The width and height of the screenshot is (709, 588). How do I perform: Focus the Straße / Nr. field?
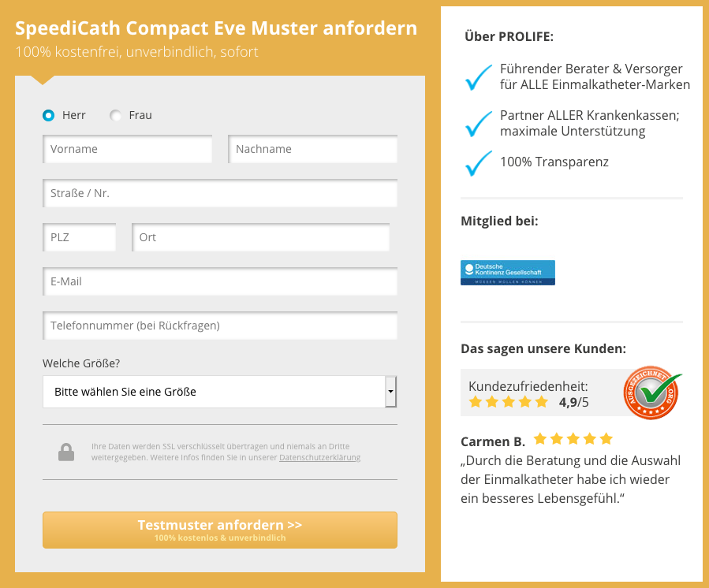pos(220,193)
